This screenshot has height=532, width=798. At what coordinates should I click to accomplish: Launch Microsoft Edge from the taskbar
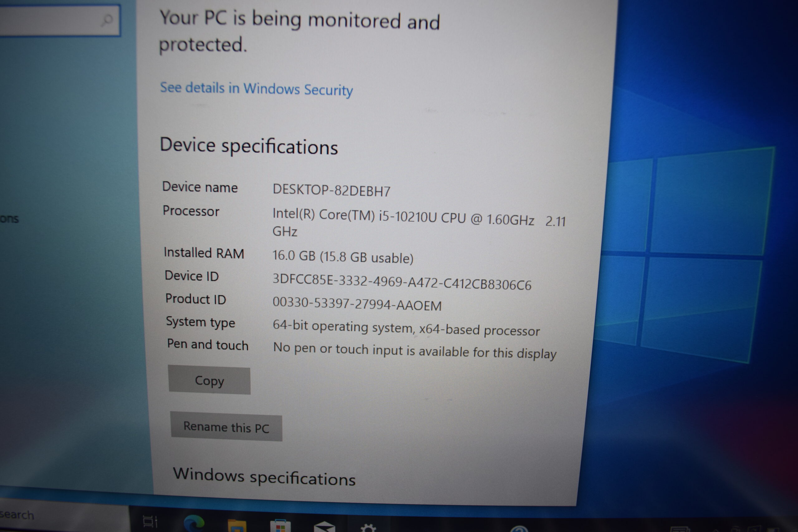194,524
